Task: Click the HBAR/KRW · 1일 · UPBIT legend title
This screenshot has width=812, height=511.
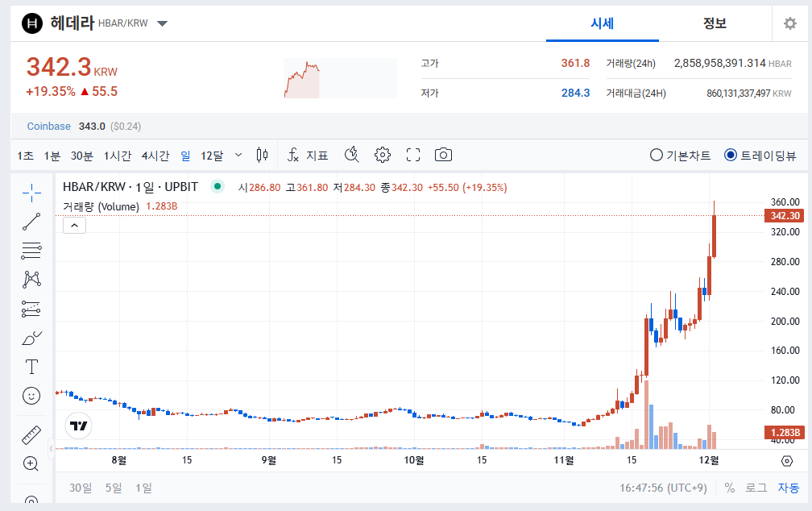Action: click(x=130, y=186)
